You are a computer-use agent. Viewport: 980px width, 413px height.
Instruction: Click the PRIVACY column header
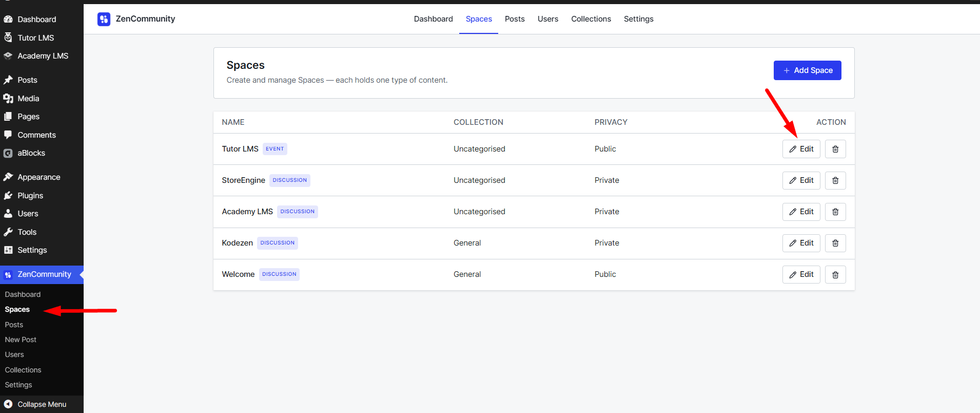point(611,122)
